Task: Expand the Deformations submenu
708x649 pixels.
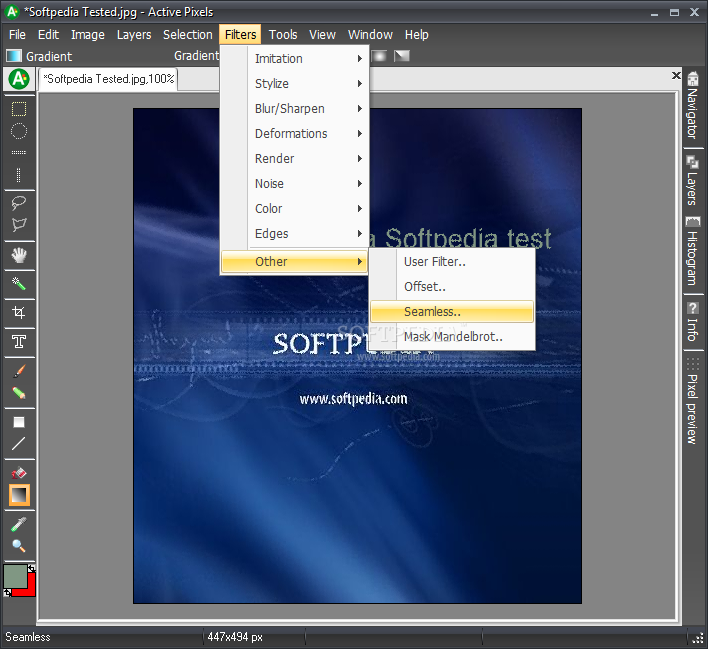Action: (294, 134)
